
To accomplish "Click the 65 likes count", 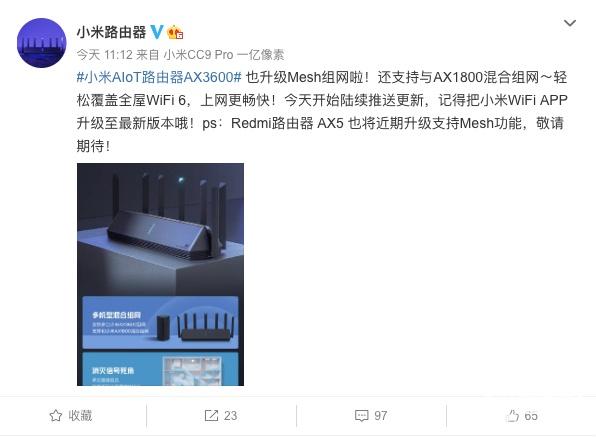I will (x=531, y=416).
